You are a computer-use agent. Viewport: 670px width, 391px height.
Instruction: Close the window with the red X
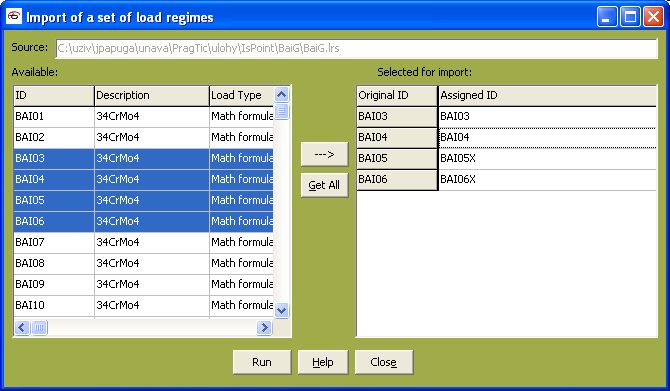[x=654, y=17]
